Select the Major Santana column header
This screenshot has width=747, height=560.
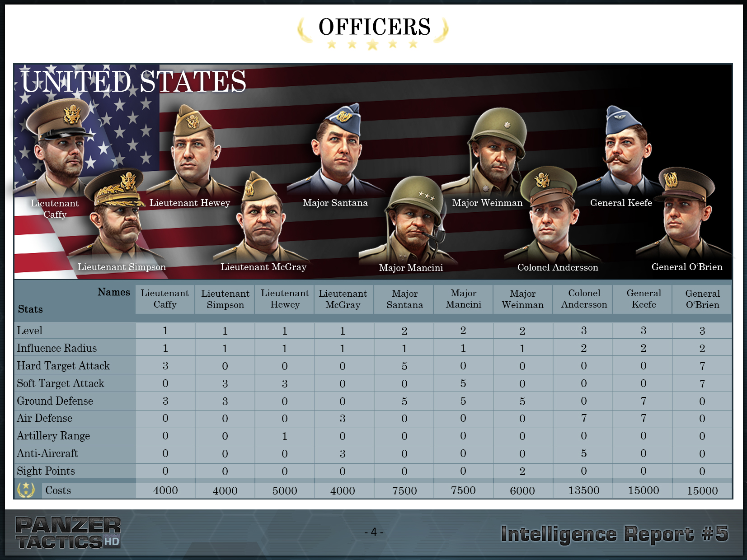[x=404, y=299]
